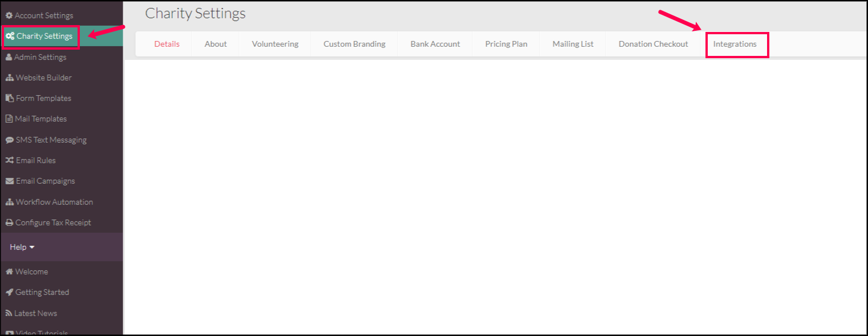Click the envelope icon beside Email Campaigns
The width and height of the screenshot is (868, 336).
pos(10,181)
